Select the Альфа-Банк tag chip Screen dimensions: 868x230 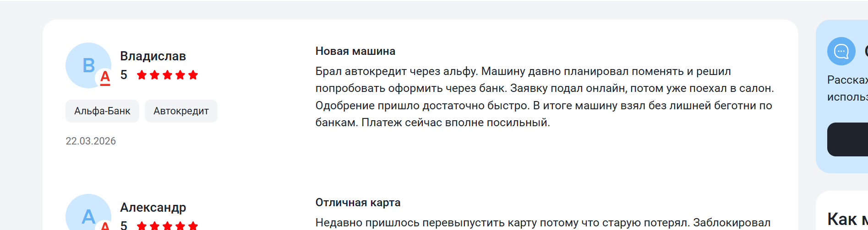click(102, 111)
